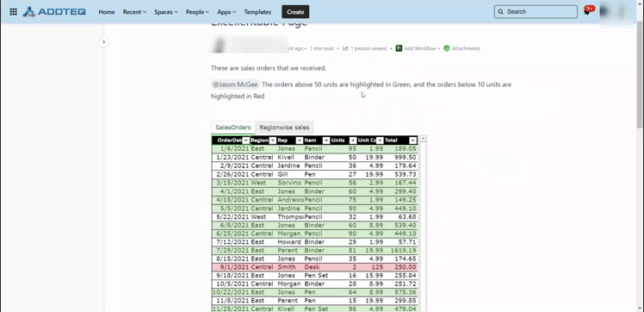Select the total cell 299.85
Viewport: 644px width, 312px height.
(401, 301)
